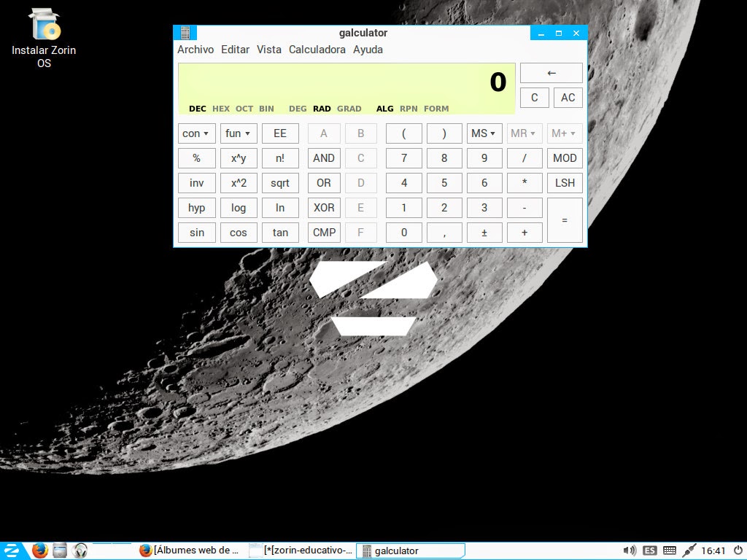Open the Vista menu

268,49
